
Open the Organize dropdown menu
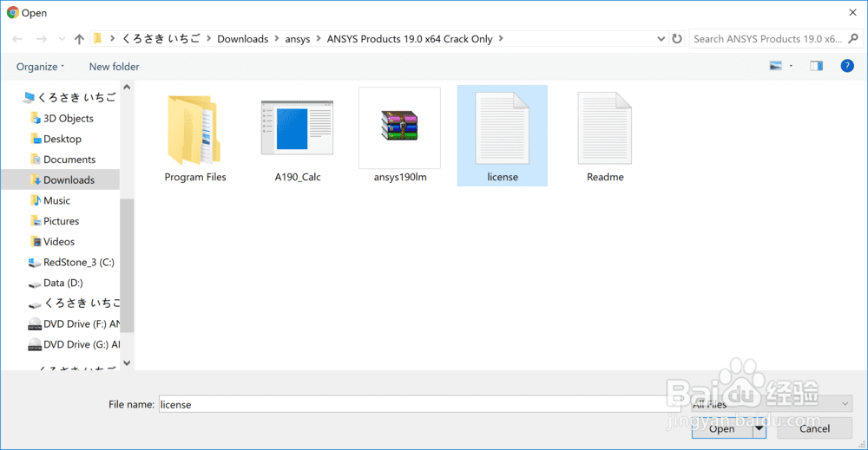(x=40, y=67)
